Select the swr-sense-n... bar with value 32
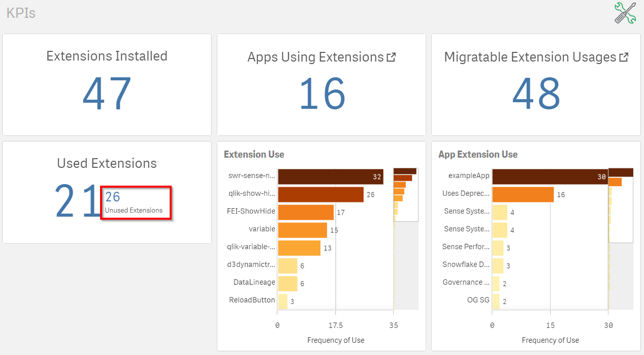The width and height of the screenshot is (644, 355). click(x=330, y=176)
